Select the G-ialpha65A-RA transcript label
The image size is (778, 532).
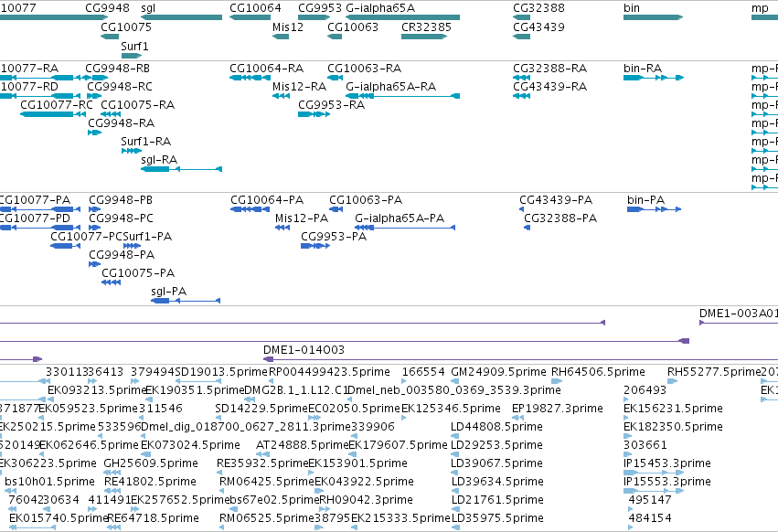click(391, 86)
